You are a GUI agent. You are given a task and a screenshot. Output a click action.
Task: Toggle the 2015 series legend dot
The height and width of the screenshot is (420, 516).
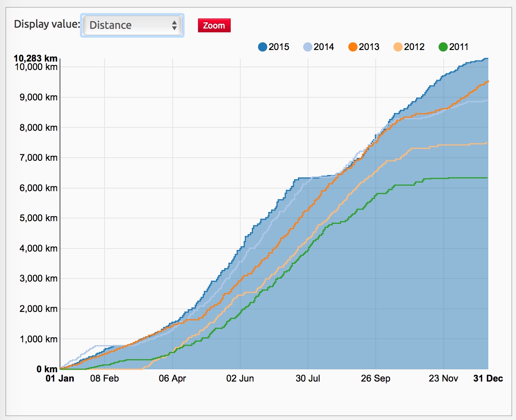pos(263,47)
